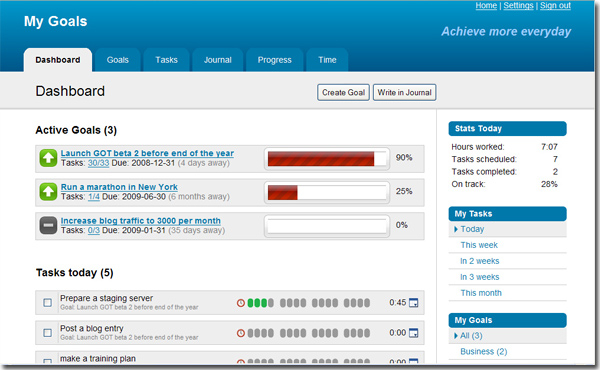This screenshot has height=370, width=600.
Task: Click the 90% progress bar of GOT beta goal
Action: pos(327,158)
